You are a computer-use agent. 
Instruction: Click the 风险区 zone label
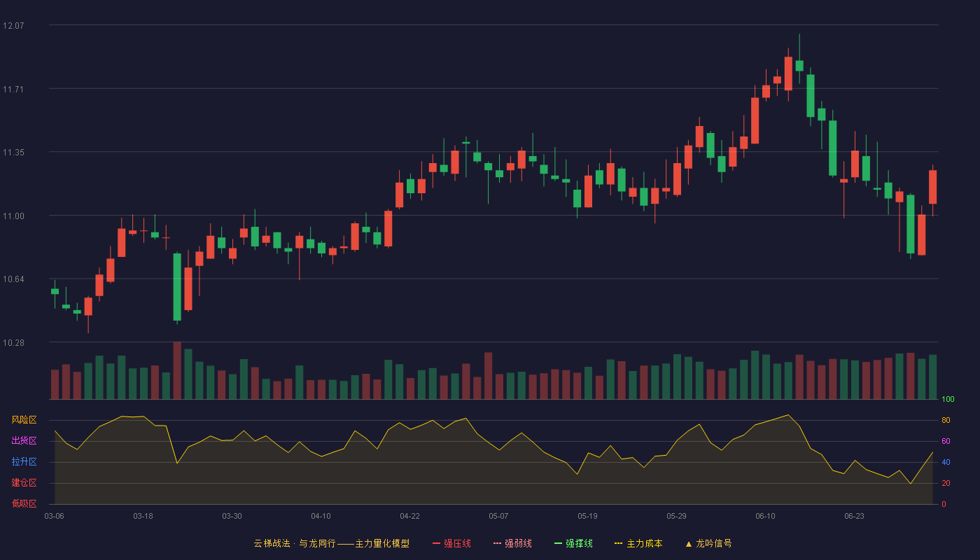click(x=24, y=420)
